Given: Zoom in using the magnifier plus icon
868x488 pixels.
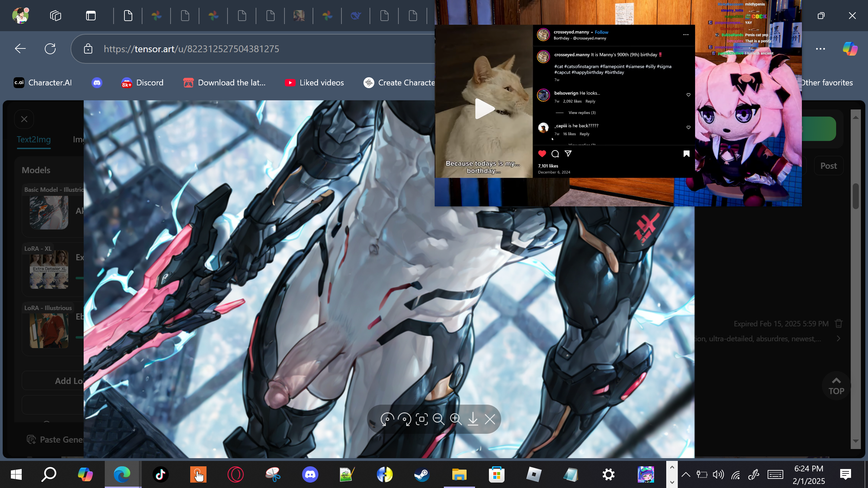Looking at the screenshot, I should click(x=456, y=419).
